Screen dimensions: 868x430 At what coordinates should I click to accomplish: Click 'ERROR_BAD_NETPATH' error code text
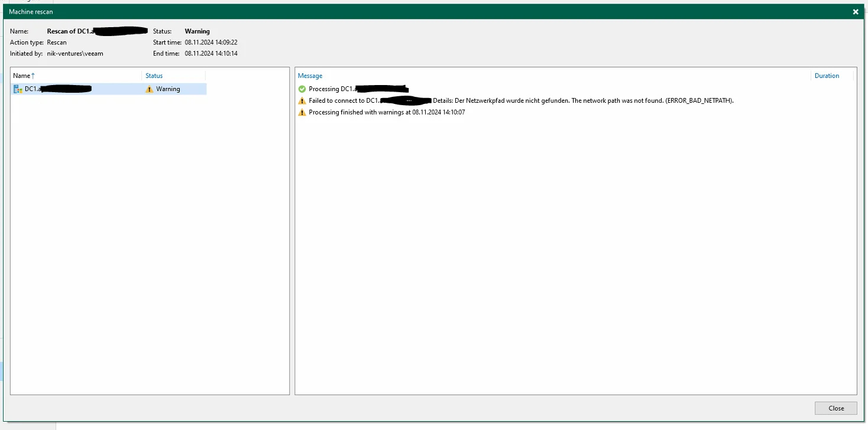pos(698,100)
